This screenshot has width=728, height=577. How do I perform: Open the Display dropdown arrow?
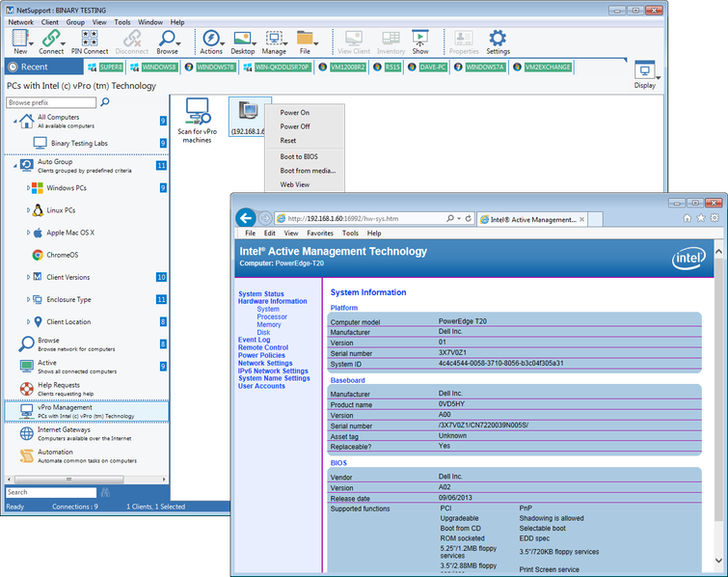[x=659, y=77]
